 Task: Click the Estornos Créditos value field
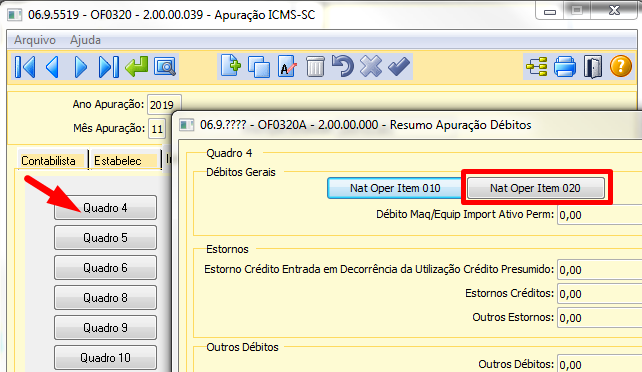pyautogui.click(x=599, y=294)
